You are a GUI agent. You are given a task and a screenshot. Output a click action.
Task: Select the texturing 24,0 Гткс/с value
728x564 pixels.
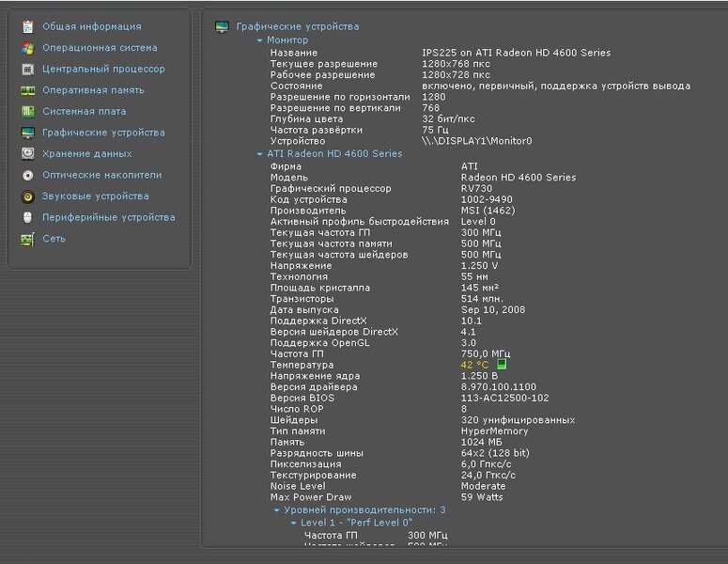pos(488,475)
